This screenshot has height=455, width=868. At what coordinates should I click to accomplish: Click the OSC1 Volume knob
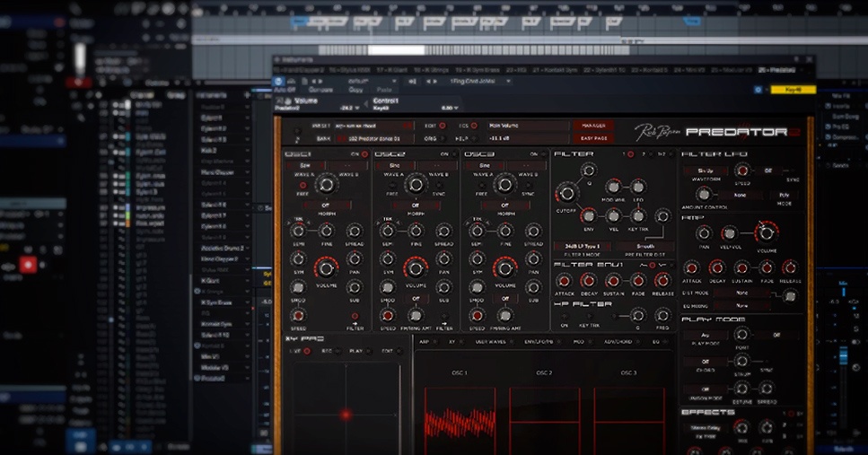[326, 267]
